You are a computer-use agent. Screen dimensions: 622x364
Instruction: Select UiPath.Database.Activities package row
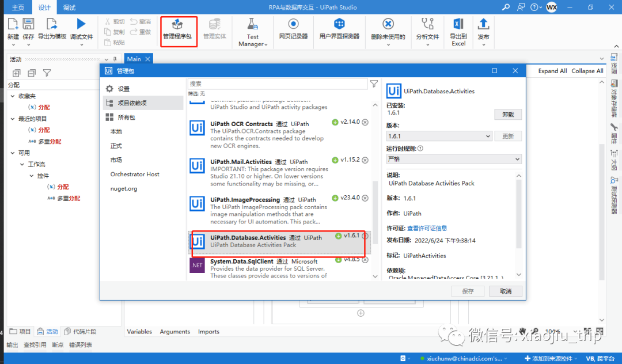click(279, 242)
